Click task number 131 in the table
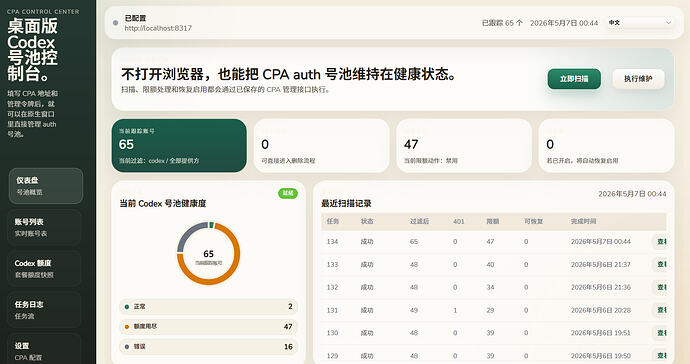This screenshot has width=690, height=364. pos(332,310)
